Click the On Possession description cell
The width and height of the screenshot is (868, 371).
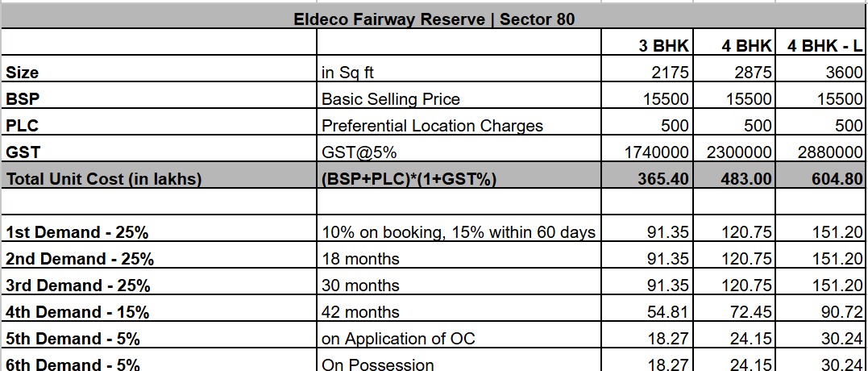(x=377, y=365)
